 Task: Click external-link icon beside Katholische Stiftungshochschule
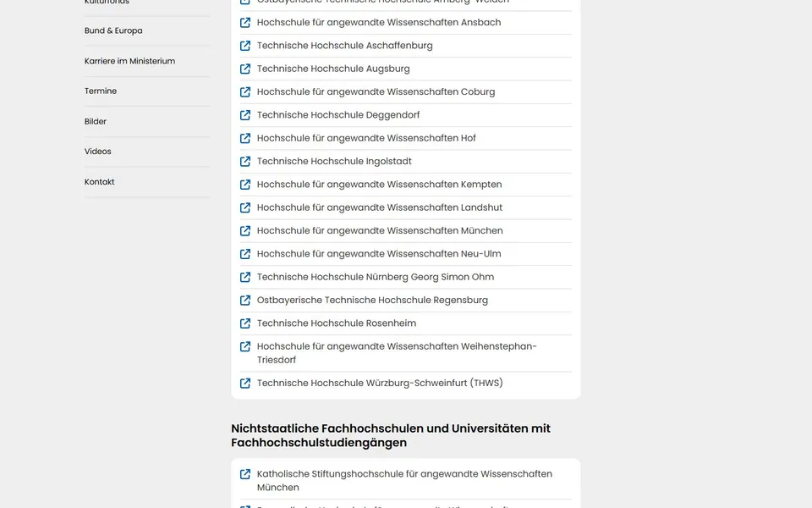point(245,474)
